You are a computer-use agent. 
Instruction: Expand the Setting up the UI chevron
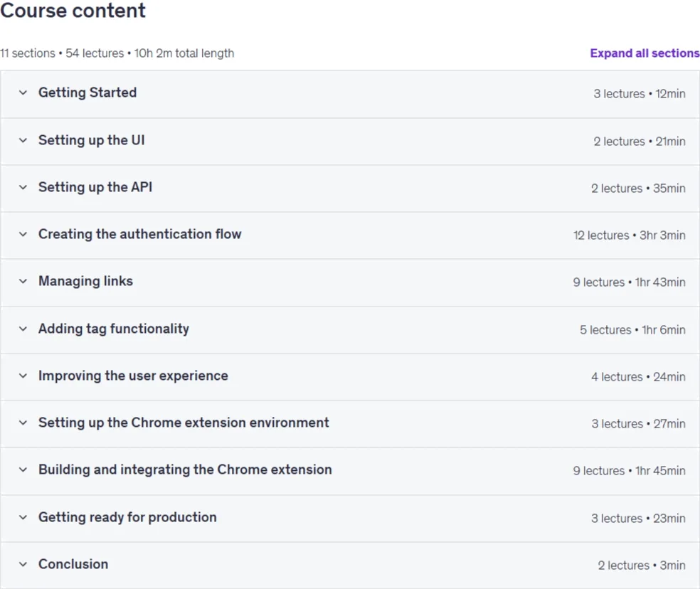(x=23, y=140)
